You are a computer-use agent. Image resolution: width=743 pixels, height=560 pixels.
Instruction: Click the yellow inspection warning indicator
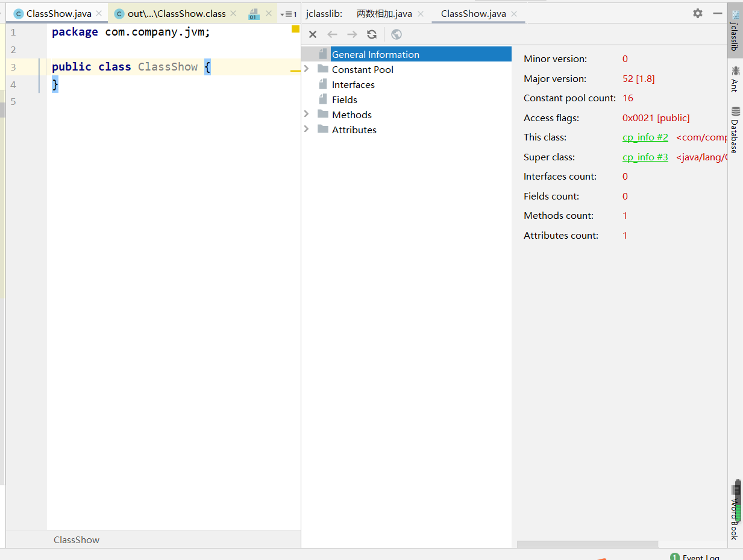[x=295, y=29]
